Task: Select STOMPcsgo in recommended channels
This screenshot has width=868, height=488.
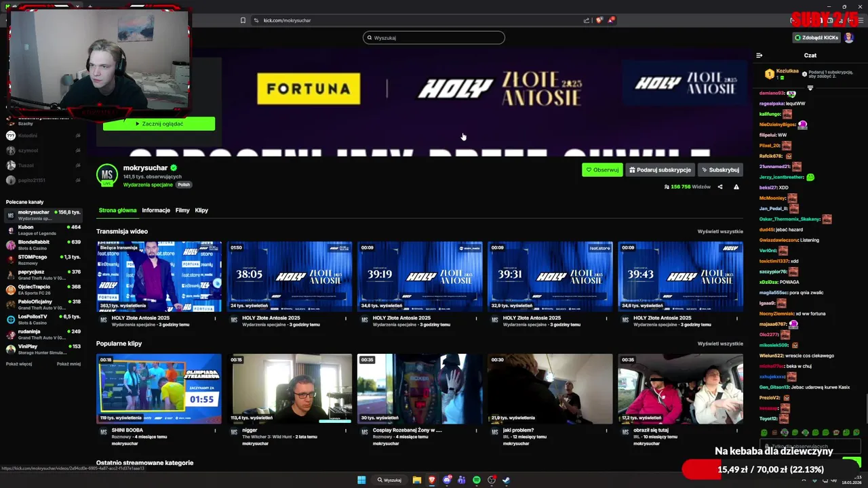Action: click(x=43, y=260)
